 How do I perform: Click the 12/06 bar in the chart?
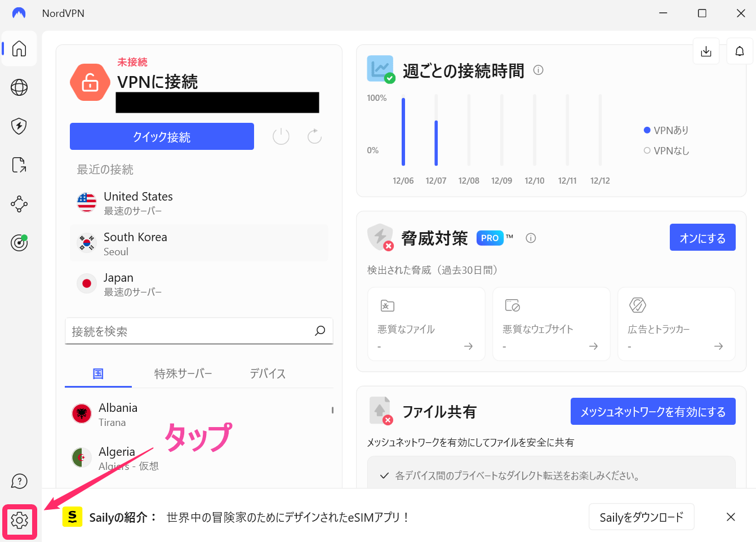point(403,131)
